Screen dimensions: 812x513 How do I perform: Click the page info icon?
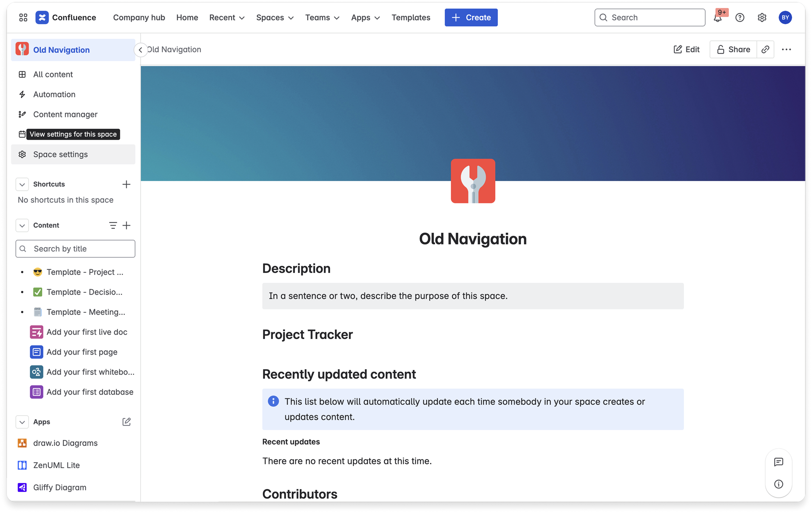tap(778, 484)
